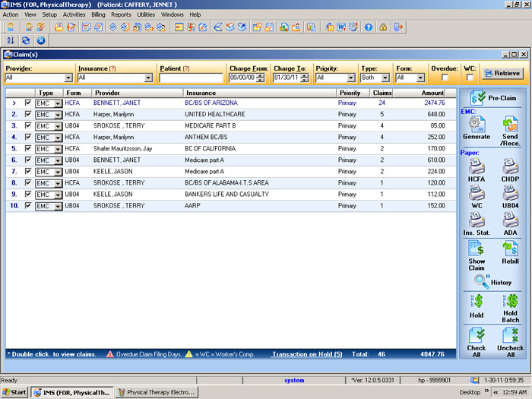Open the Billing menu
The image size is (532, 399).
(98, 14)
